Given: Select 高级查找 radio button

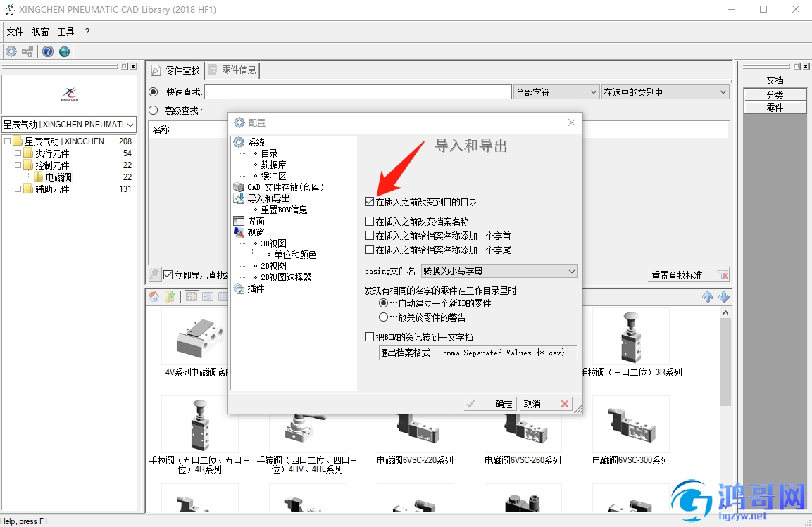Looking at the screenshot, I should (x=154, y=110).
